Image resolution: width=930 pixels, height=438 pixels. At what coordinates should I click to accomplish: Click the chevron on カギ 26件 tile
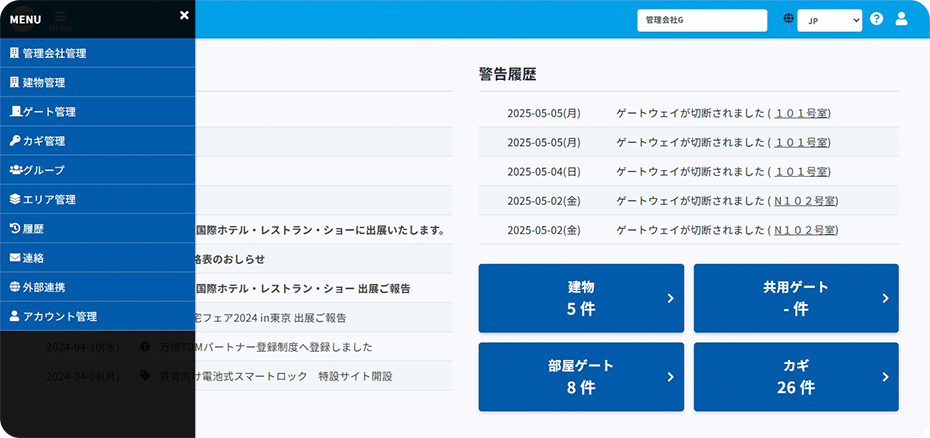coord(885,377)
